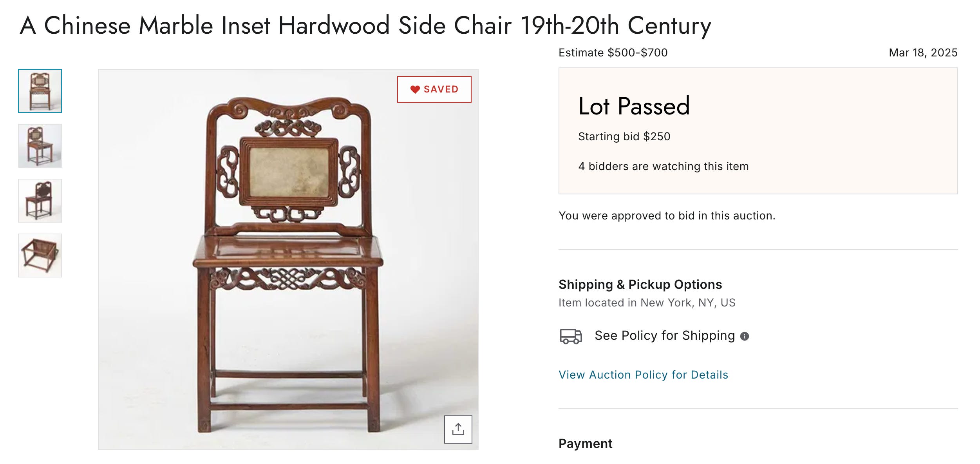The height and width of the screenshot is (464, 980).
Task: Click the Shipping & Pickup Options heading
Action: coord(640,285)
